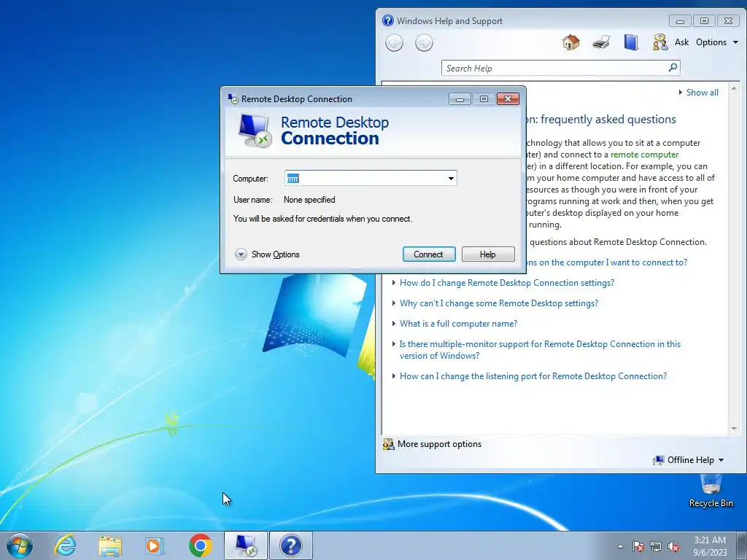Launch Internet Explorer from taskbar
The height and width of the screenshot is (560, 747).
pos(65,545)
